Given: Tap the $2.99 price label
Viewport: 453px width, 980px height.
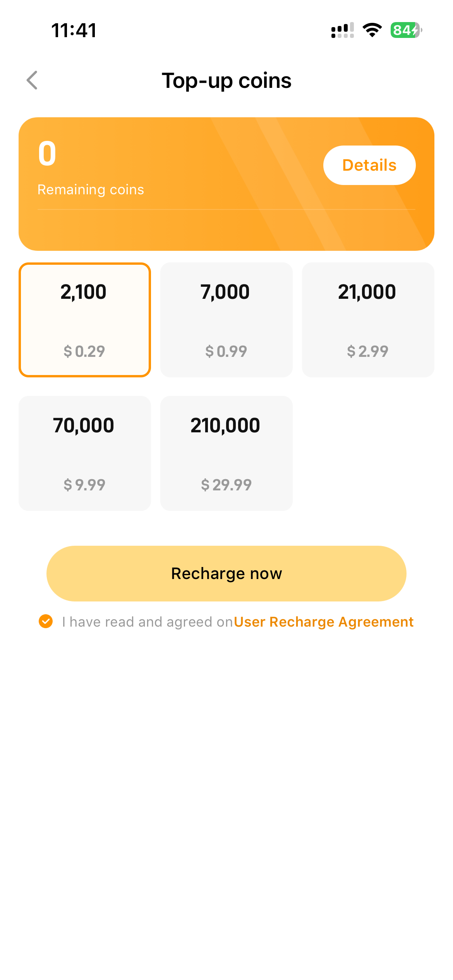Looking at the screenshot, I should click(368, 351).
